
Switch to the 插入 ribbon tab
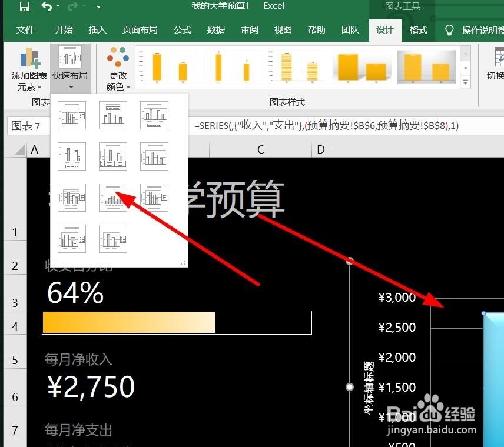pos(97,30)
